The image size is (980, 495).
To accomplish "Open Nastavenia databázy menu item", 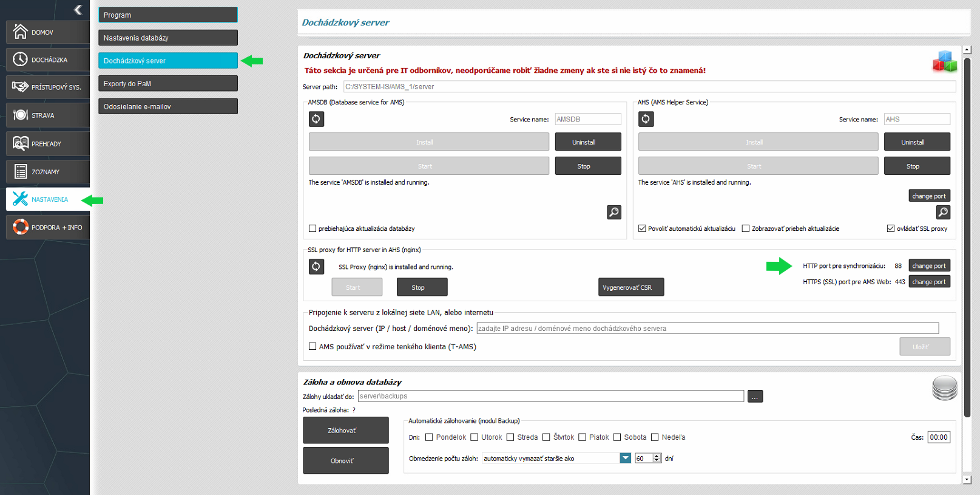I will point(168,38).
